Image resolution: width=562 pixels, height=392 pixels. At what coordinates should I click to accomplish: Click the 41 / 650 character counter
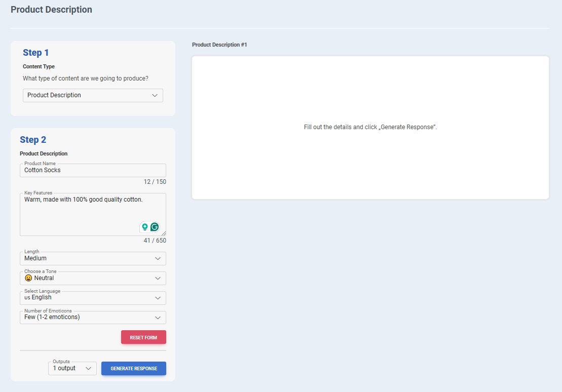pyautogui.click(x=155, y=241)
